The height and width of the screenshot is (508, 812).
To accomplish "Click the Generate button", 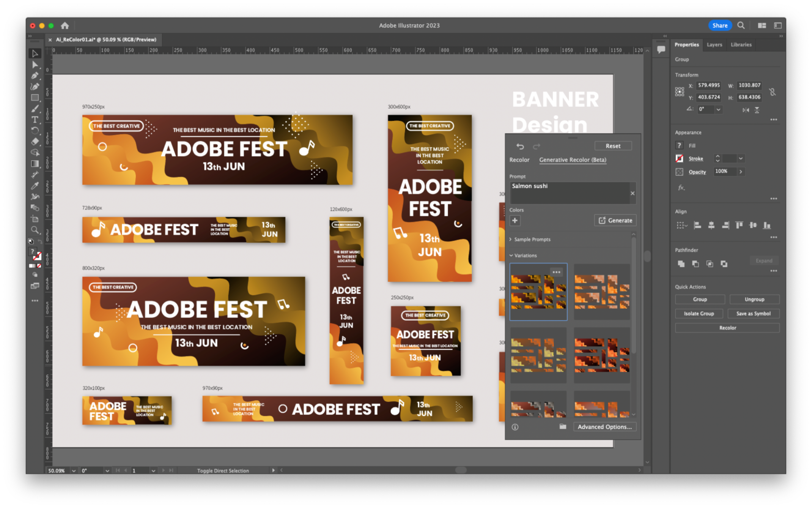I will pos(615,220).
